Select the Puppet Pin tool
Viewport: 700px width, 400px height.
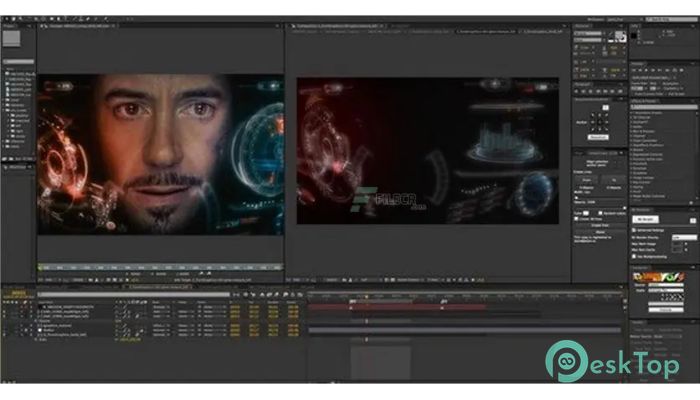point(105,19)
